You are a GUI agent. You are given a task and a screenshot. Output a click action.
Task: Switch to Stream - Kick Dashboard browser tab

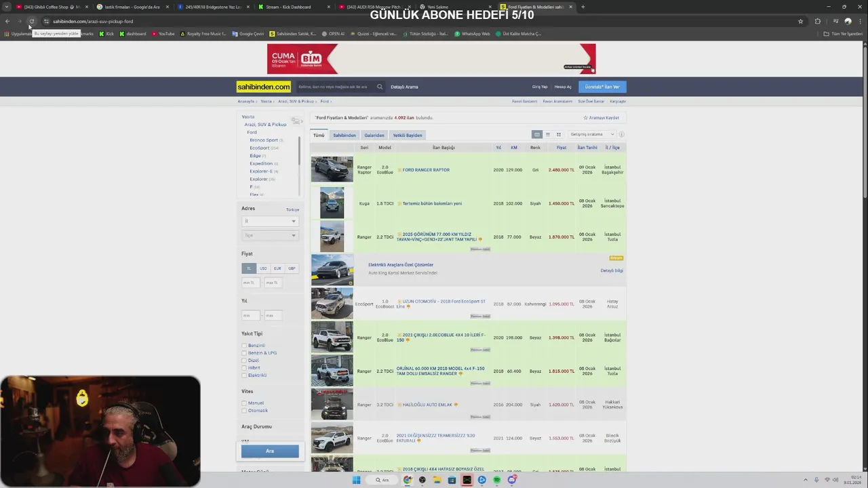pos(293,7)
